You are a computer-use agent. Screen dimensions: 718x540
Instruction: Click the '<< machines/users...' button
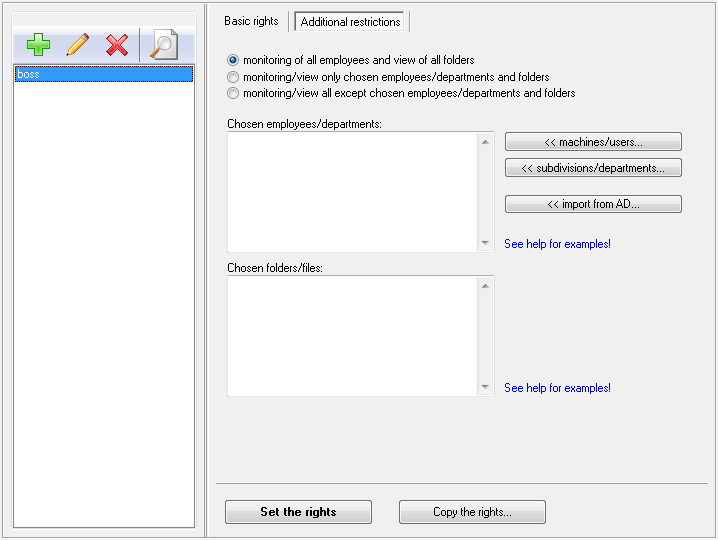tap(593, 142)
